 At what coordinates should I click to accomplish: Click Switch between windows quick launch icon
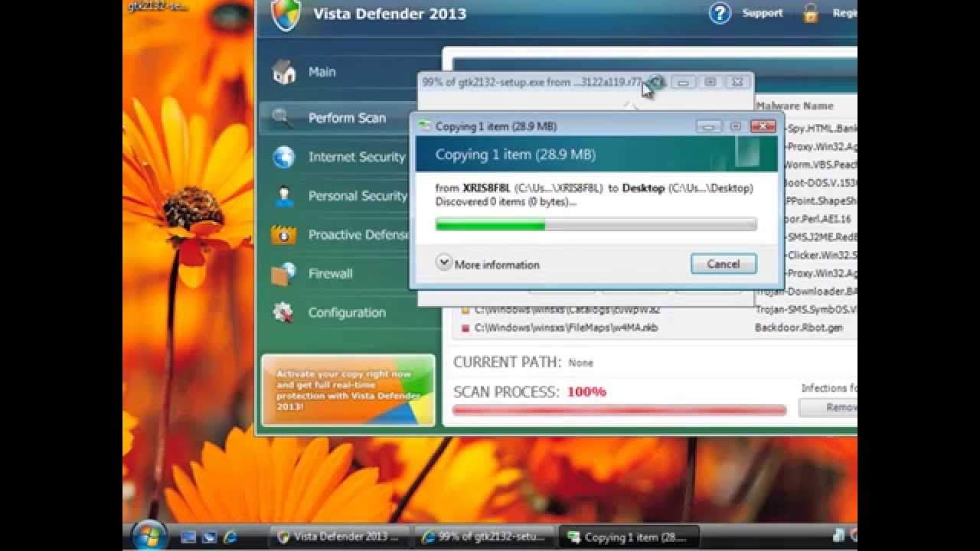click(x=209, y=537)
